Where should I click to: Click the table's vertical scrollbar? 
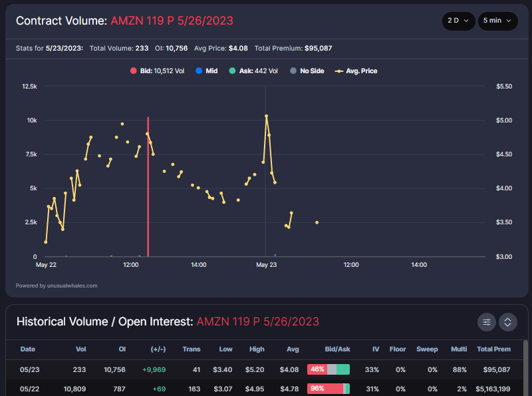[525, 368]
